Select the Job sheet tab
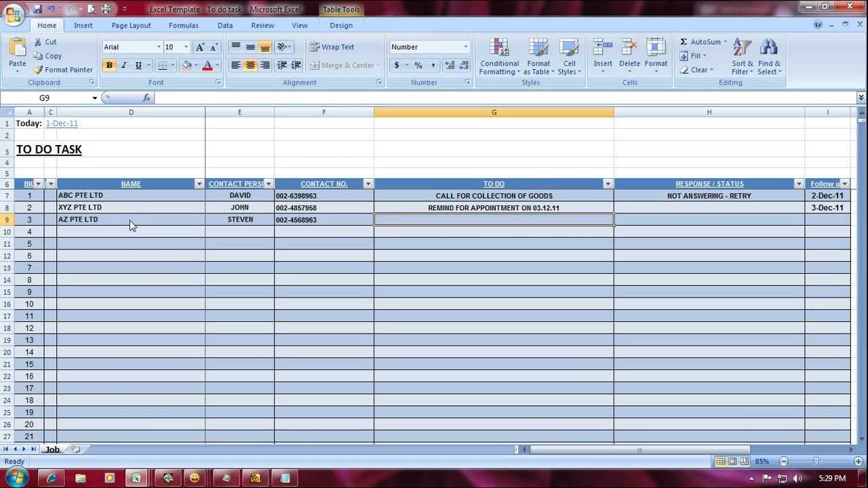Viewport: 868px width, 488px height. click(53, 449)
